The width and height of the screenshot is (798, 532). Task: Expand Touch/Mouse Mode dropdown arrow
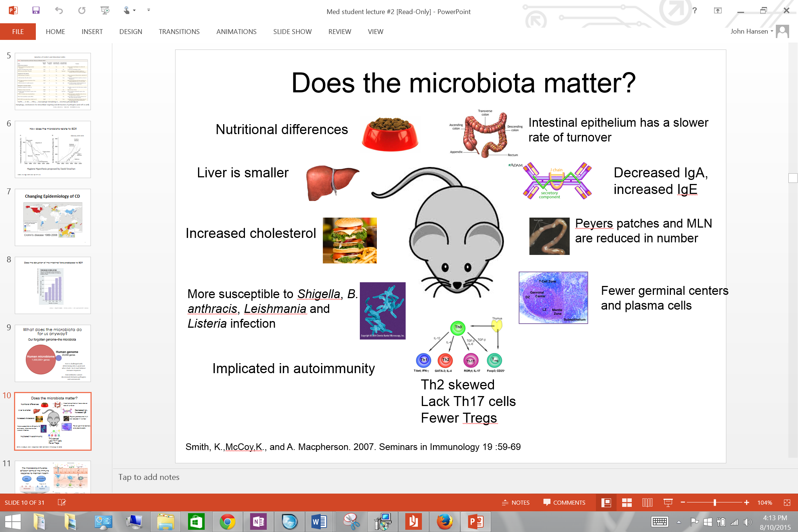coord(134,10)
